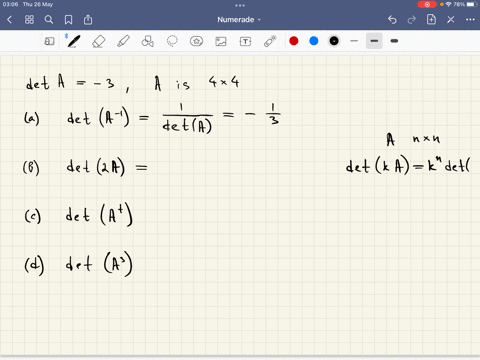Open the thumbnail grid view
480x360 pixels.
(x=29, y=20)
